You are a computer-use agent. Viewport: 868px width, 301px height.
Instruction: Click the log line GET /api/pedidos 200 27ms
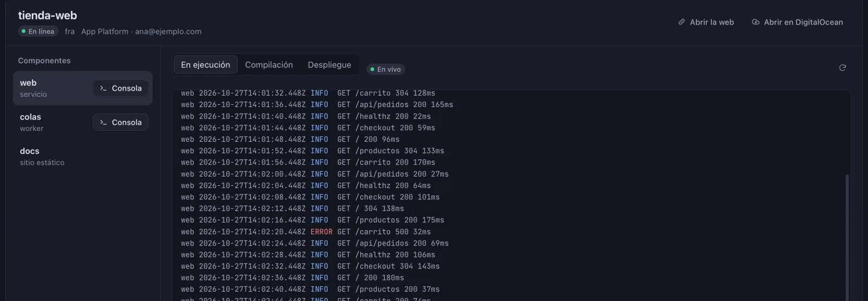pyautogui.click(x=315, y=174)
